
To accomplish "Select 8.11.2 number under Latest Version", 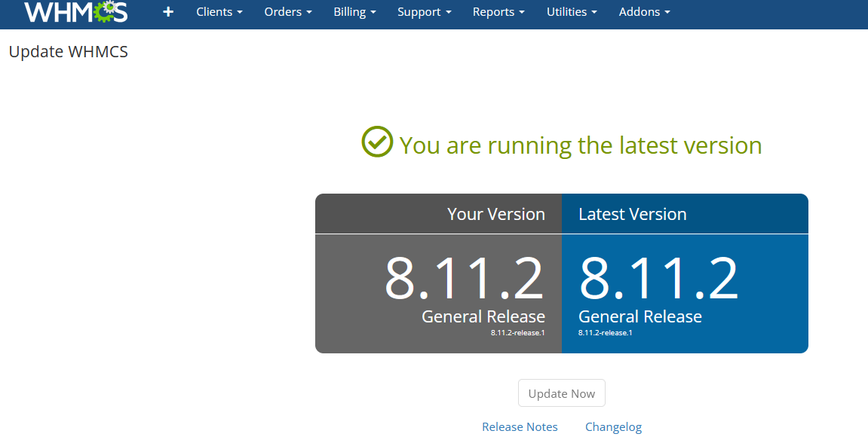I will point(659,280).
